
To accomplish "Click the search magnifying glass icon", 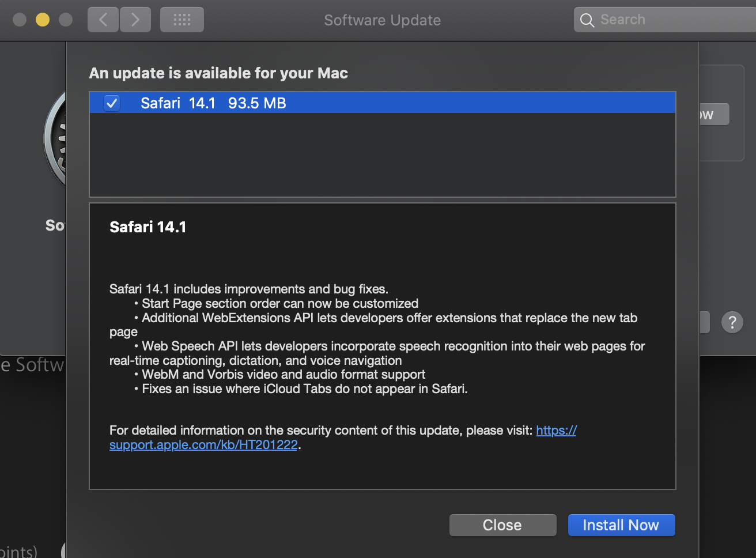I will pyautogui.click(x=587, y=20).
